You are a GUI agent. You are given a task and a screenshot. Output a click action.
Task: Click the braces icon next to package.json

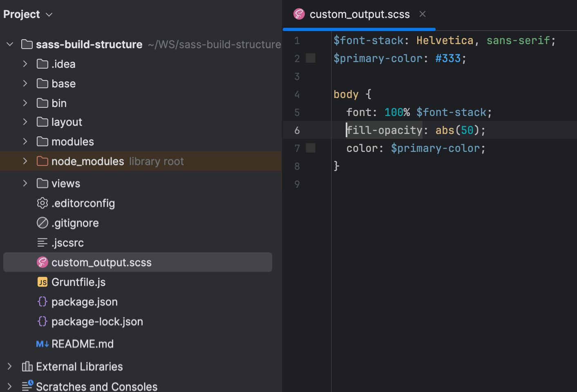pos(42,301)
